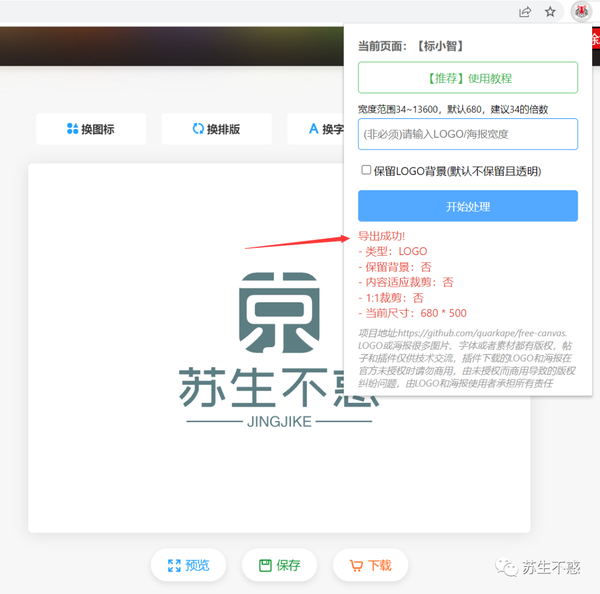Screen dimensions: 600x594
Task: Click the github free-canvas project address text
Action: click(463, 333)
